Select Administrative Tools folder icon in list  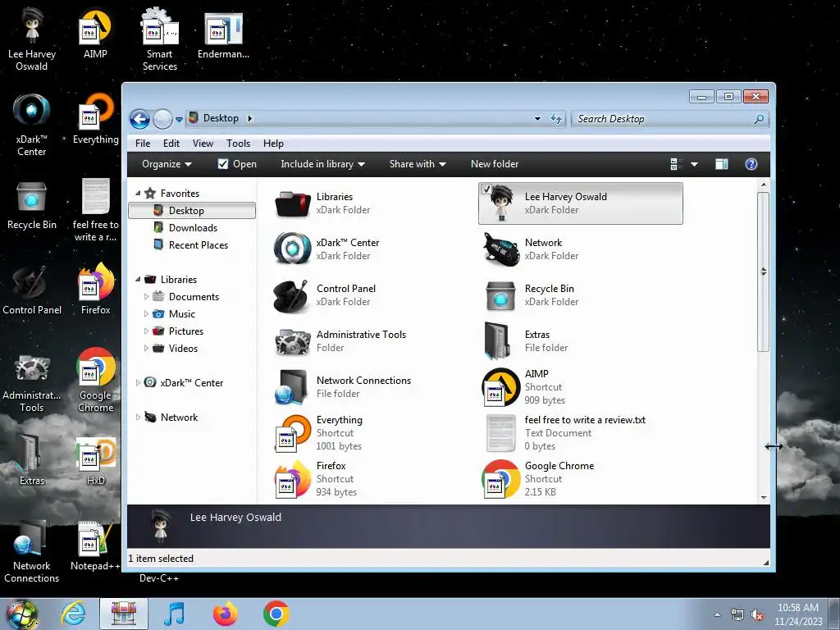pos(293,340)
